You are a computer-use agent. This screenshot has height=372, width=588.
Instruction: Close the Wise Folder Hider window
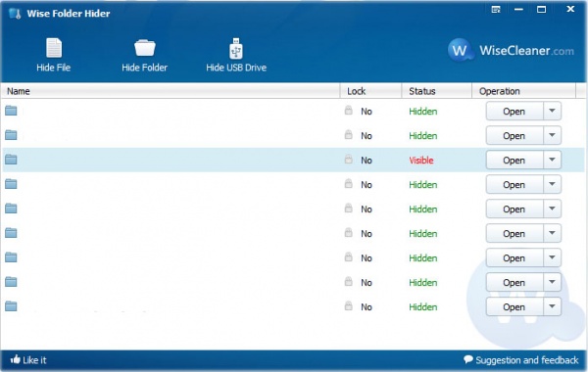pos(570,9)
